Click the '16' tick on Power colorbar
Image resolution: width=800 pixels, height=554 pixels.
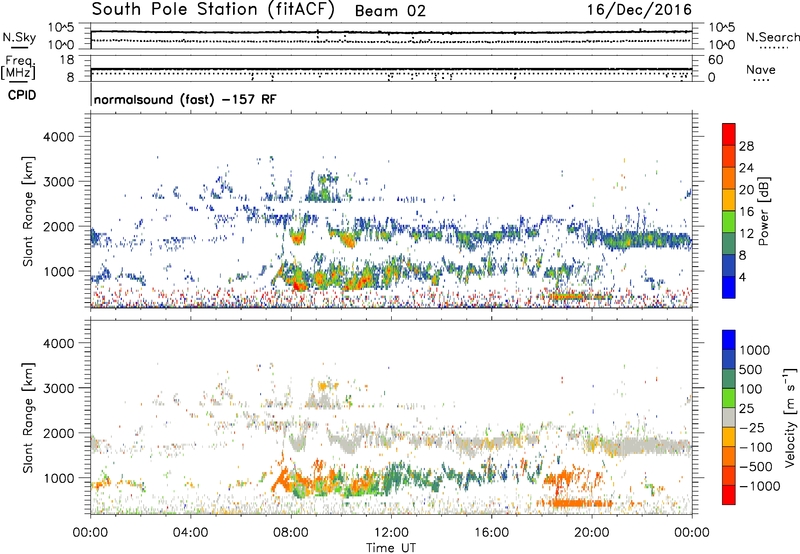[746, 212]
